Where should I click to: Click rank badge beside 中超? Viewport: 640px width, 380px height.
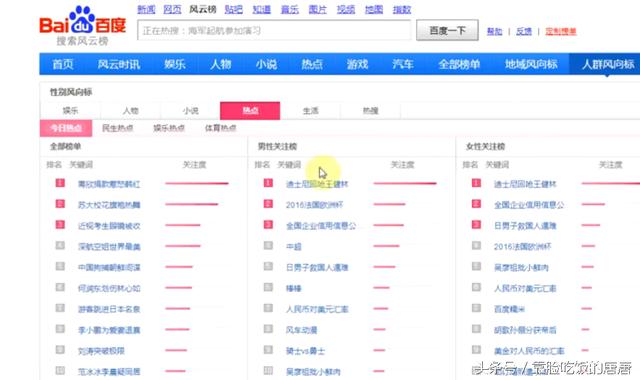coord(268,246)
